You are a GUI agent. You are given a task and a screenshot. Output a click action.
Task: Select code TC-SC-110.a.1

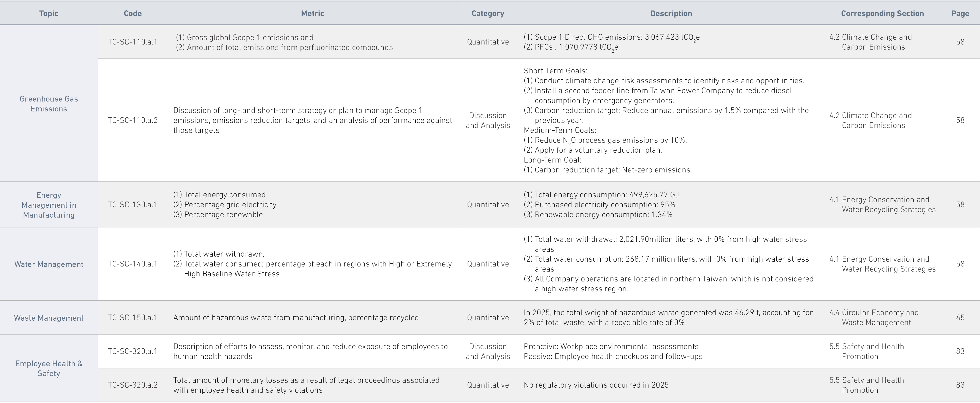(132, 42)
